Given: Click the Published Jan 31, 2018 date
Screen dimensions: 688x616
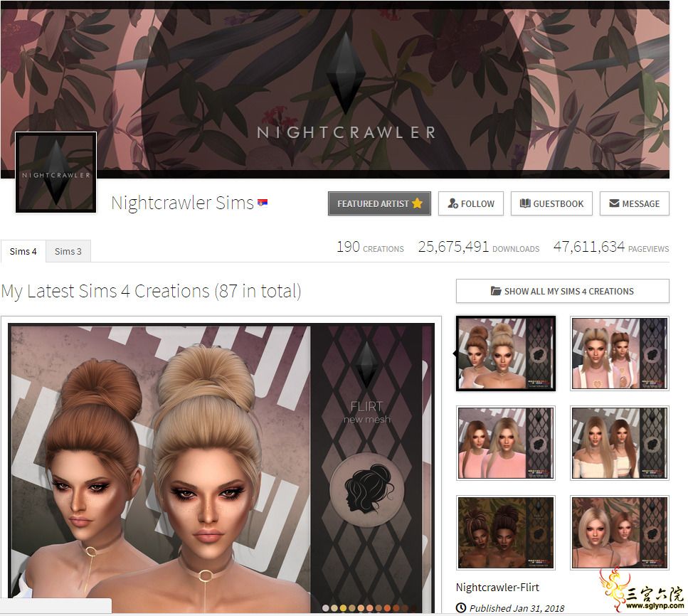Looking at the screenshot, I should click(517, 608).
